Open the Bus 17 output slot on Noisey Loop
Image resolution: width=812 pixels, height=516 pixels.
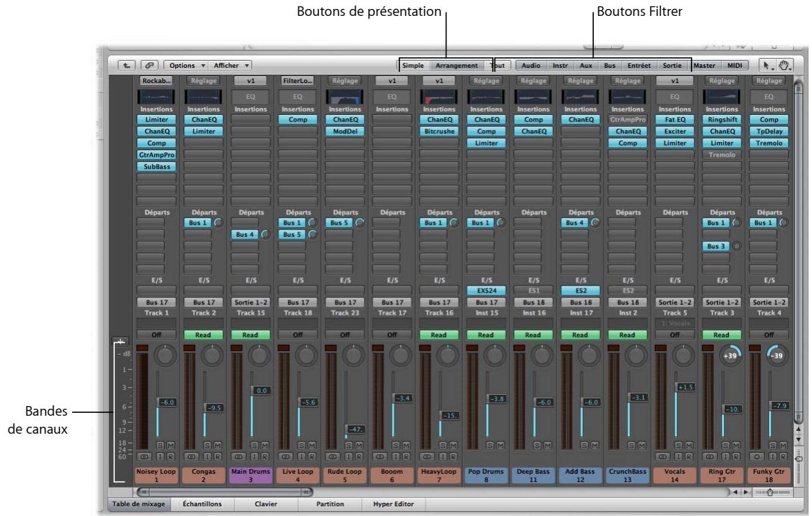[x=156, y=302]
